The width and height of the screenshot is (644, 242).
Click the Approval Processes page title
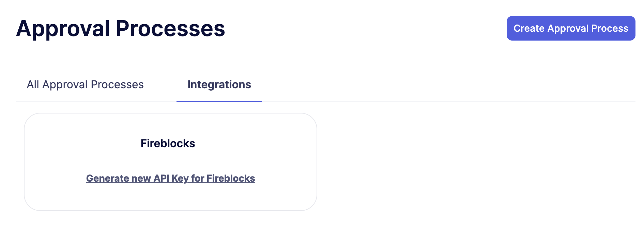[121, 29]
